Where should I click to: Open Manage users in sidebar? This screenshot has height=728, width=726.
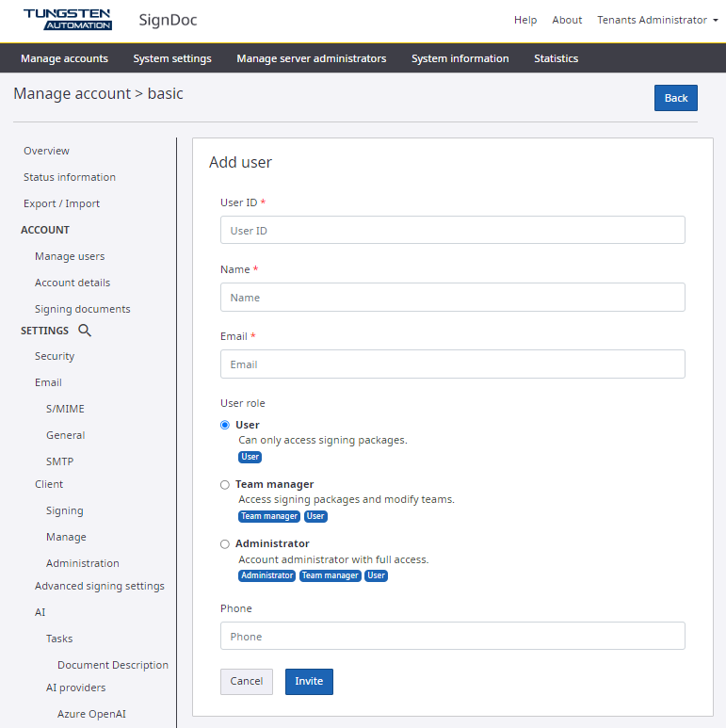tap(70, 256)
